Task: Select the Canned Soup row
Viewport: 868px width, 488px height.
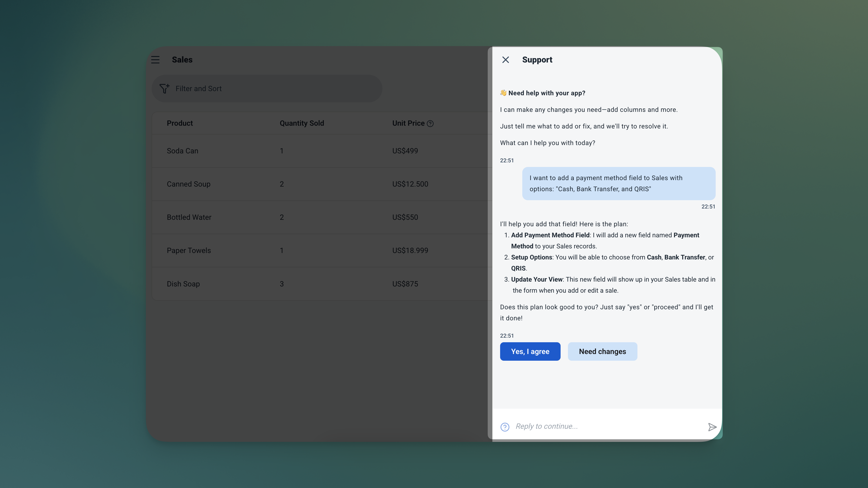Action: [x=188, y=184]
